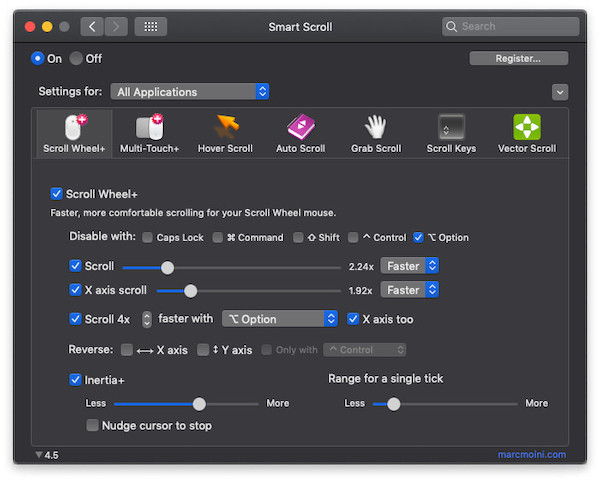Toggle the Nudge cursor to stop checkbox
The height and width of the screenshot is (480, 600).
tap(93, 426)
